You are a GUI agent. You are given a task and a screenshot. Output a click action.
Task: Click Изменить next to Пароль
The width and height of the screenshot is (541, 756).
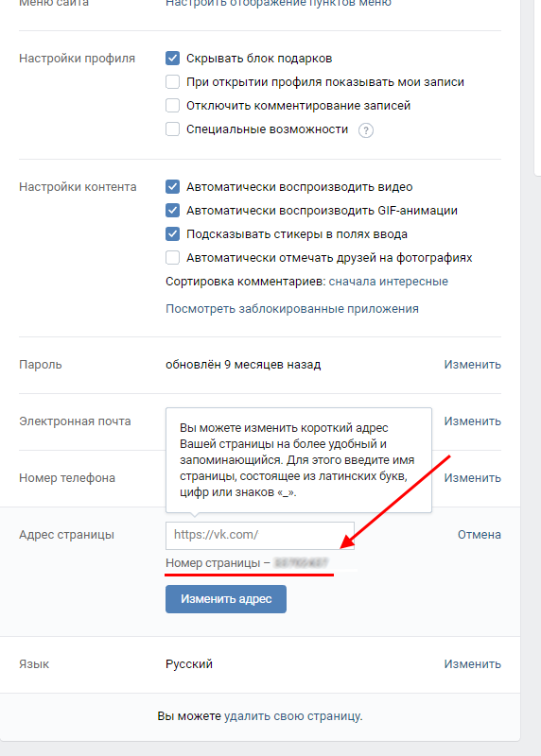(473, 365)
